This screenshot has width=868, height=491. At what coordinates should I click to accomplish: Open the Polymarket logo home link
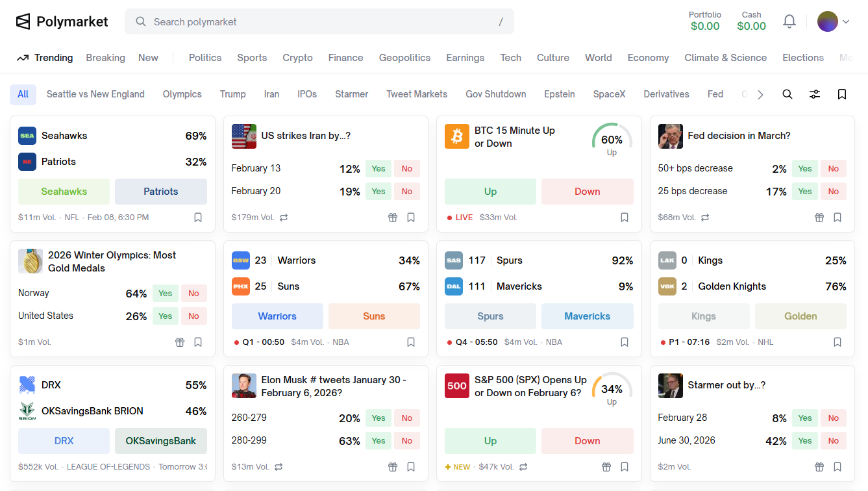click(x=62, y=21)
